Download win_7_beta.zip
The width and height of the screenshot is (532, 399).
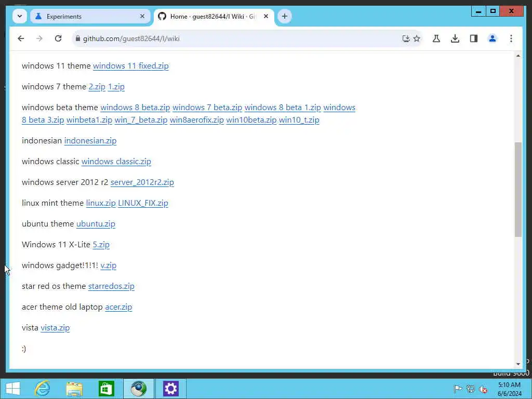pos(141,120)
